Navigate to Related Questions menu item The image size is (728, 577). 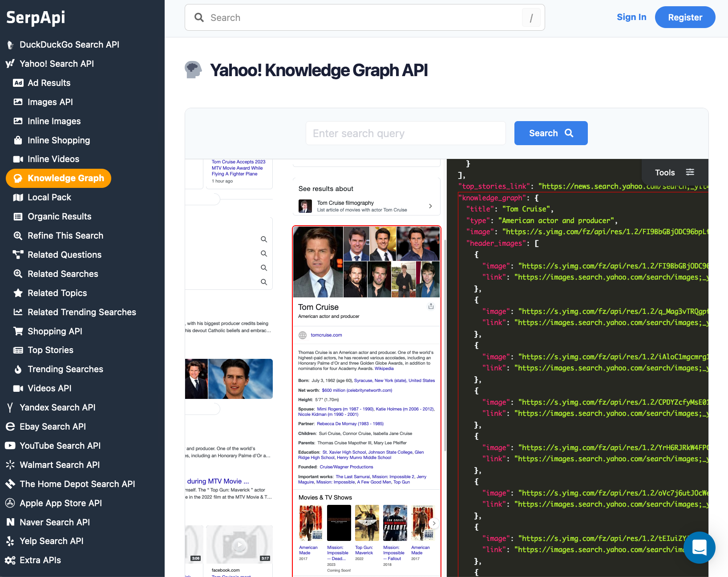(65, 255)
